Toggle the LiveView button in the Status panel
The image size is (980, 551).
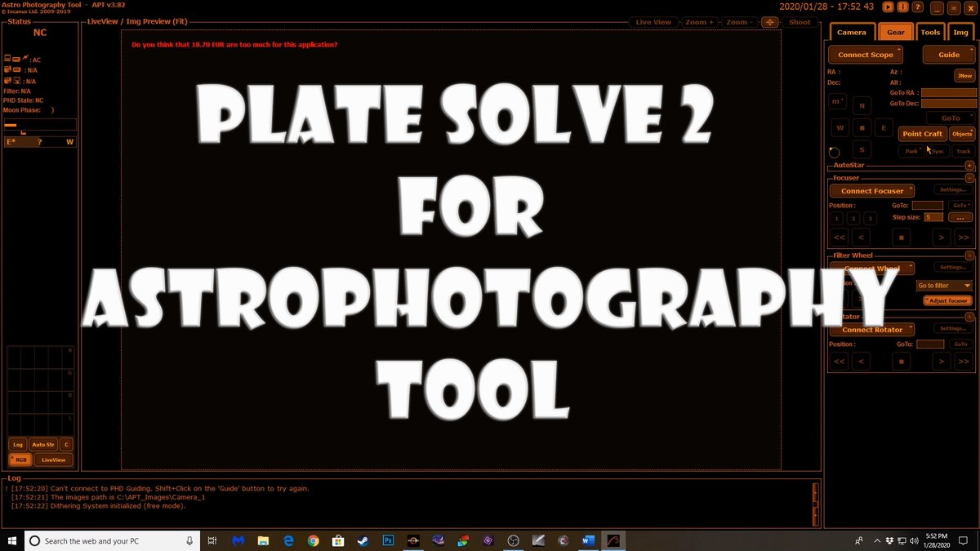point(53,460)
